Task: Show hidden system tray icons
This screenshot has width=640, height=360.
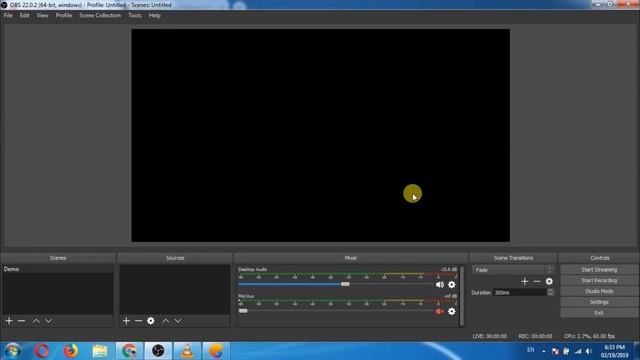Action: pos(544,351)
